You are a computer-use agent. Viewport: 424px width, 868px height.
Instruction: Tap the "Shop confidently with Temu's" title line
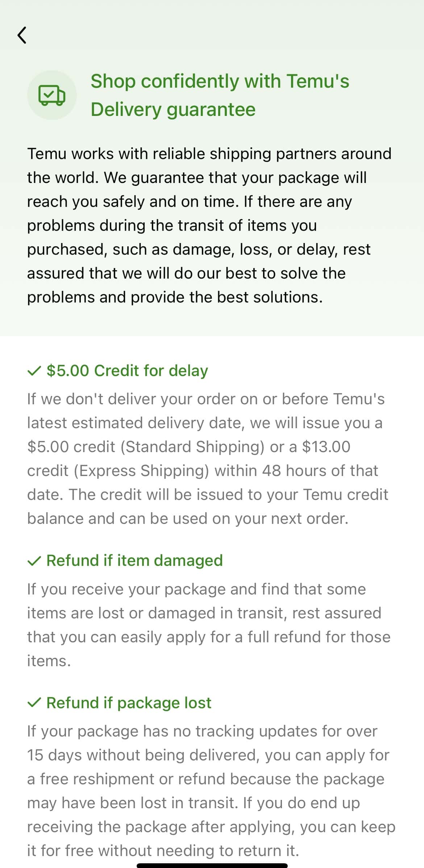coord(220,81)
